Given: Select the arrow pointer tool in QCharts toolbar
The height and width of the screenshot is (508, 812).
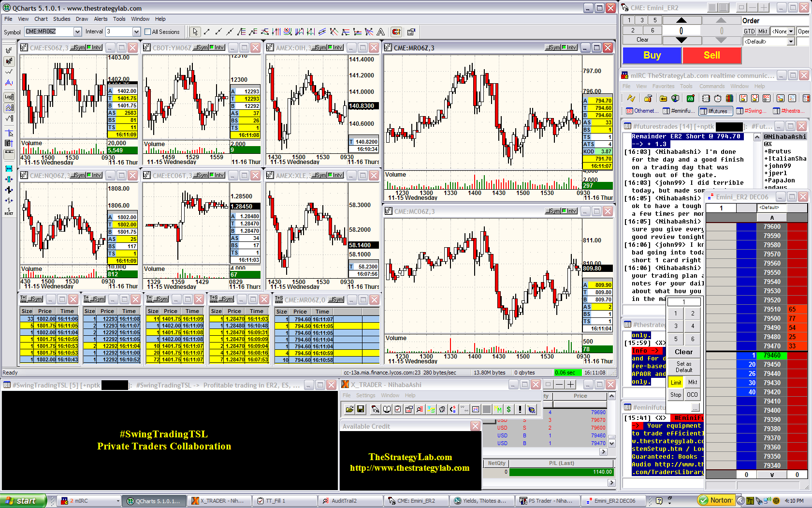Looking at the screenshot, I should tap(195, 32).
